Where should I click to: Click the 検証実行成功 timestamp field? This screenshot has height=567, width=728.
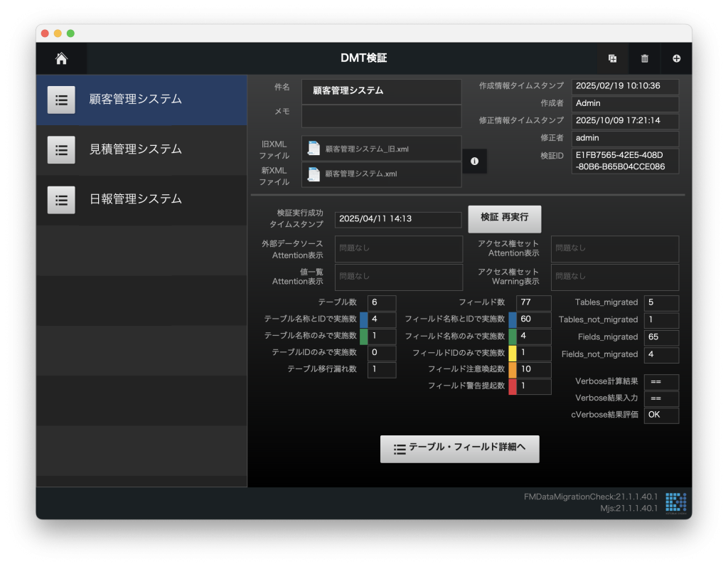click(x=397, y=219)
